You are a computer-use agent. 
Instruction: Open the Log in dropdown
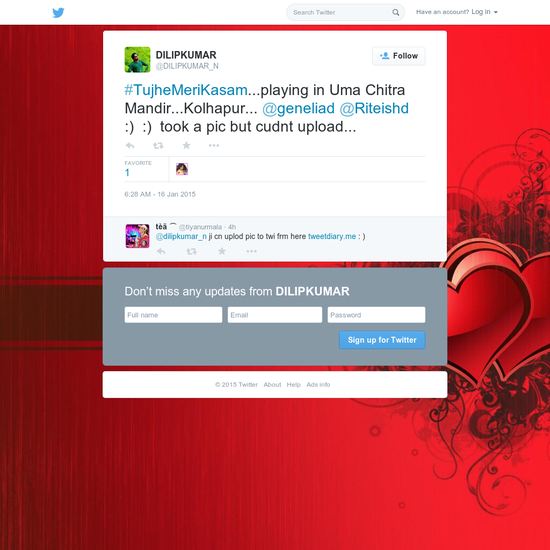(x=484, y=12)
